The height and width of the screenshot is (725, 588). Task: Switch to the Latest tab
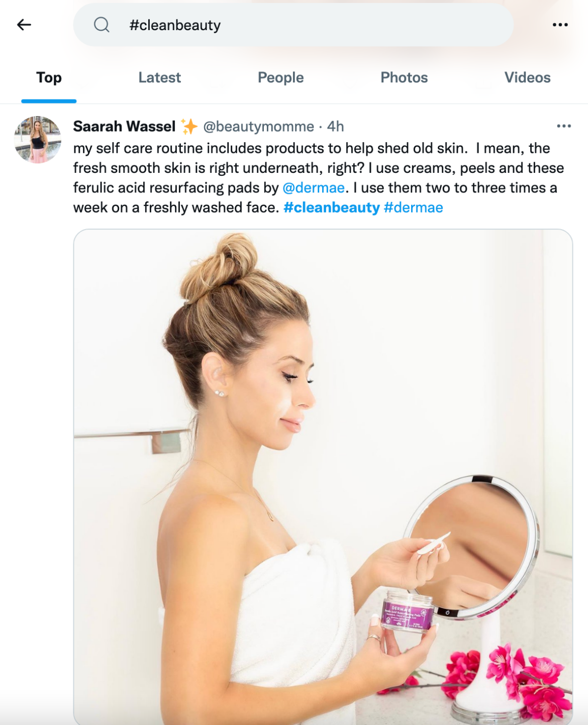160,78
